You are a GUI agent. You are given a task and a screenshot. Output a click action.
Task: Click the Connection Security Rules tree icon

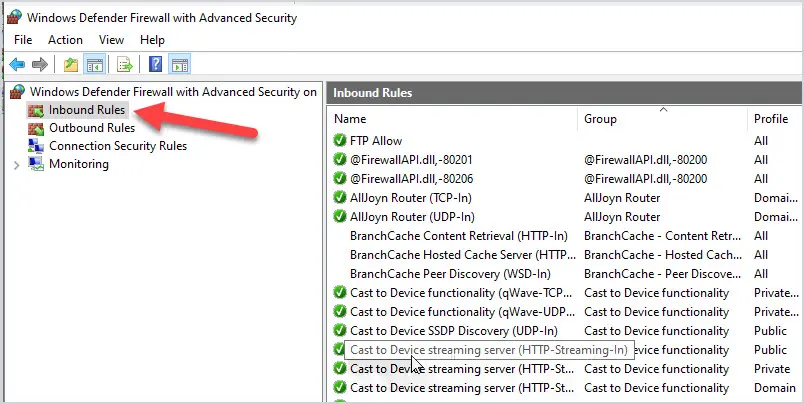click(x=36, y=146)
